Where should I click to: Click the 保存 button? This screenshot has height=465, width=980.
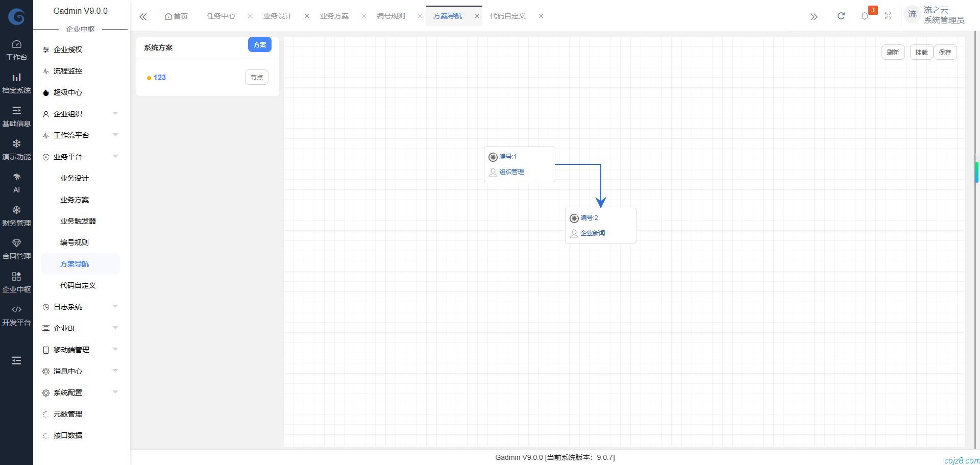tap(945, 53)
